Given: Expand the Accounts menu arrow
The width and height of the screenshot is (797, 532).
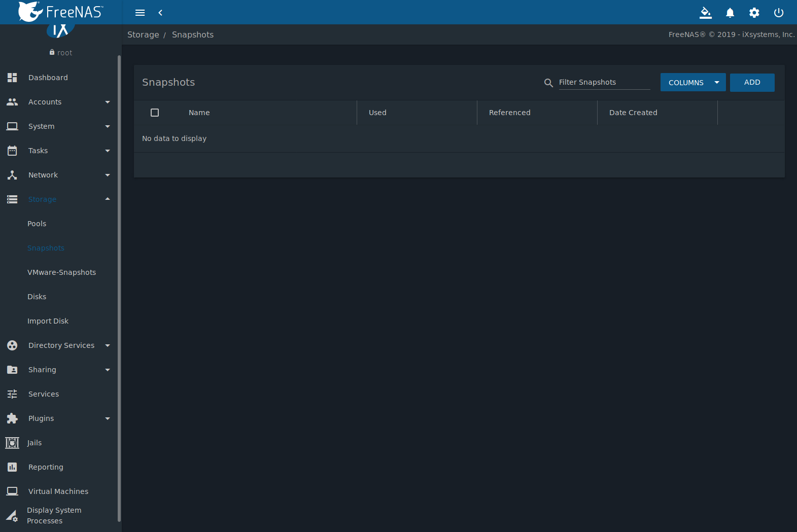Looking at the screenshot, I should coord(108,102).
